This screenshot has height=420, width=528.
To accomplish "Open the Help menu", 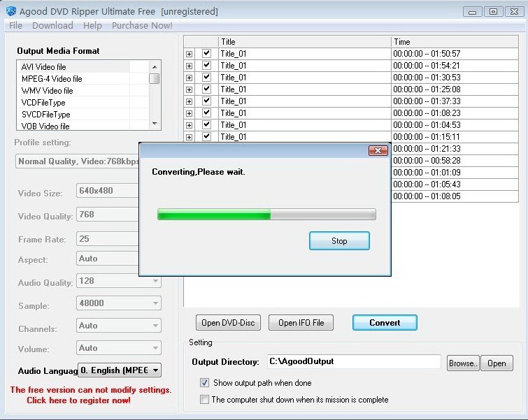I will point(92,26).
